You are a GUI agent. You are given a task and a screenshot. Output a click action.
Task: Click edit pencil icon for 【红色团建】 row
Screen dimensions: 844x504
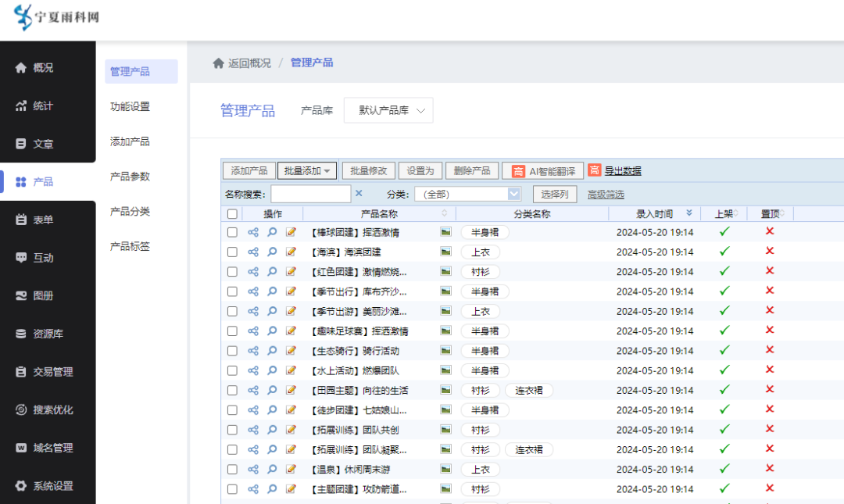tap(291, 272)
